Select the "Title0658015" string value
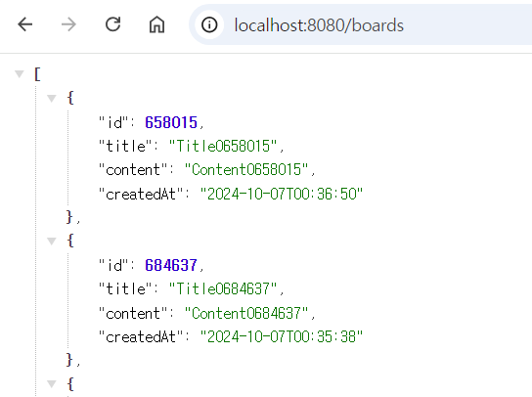This screenshot has height=397, width=532. [x=223, y=147]
